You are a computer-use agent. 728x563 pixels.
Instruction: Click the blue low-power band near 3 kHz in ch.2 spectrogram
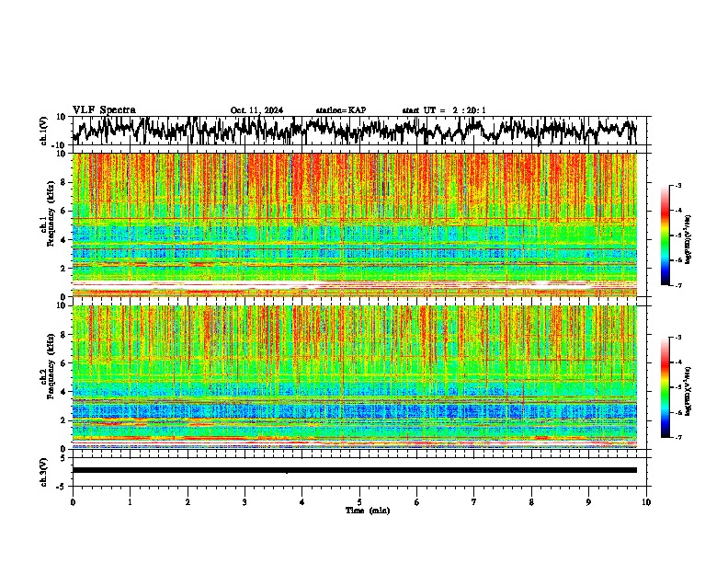click(355, 411)
